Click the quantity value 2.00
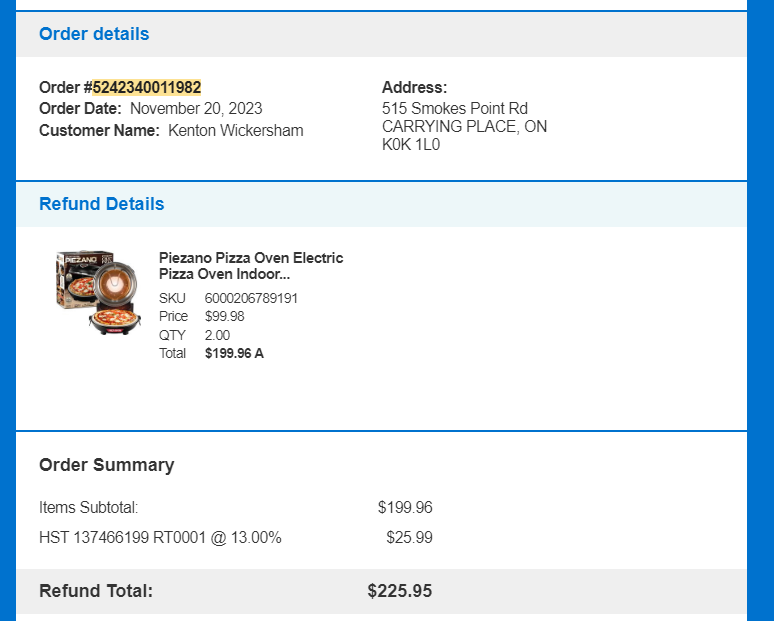 (x=217, y=335)
